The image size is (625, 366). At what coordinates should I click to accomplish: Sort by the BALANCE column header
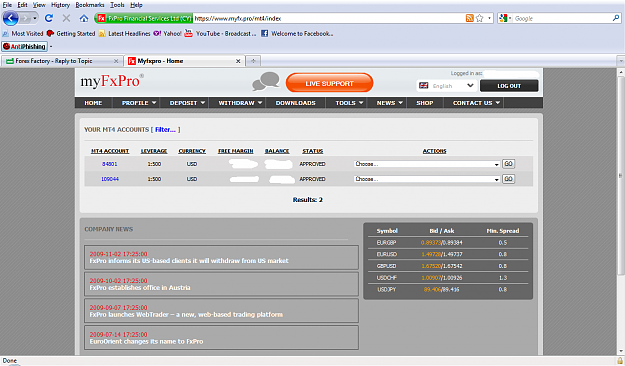(x=277, y=151)
